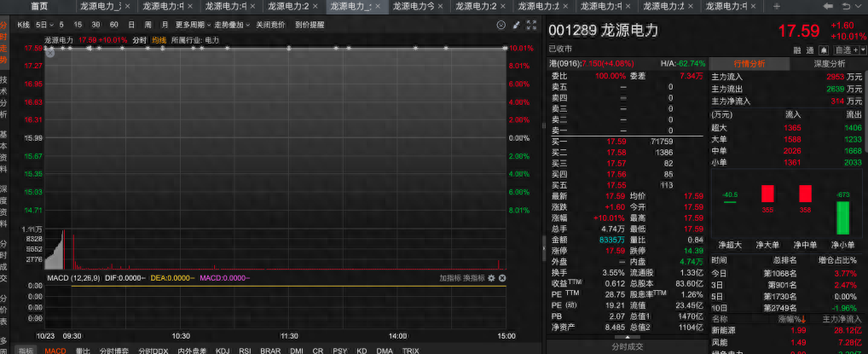Switch to the K线 view
The height and width of the screenshot is (354, 868).
click(x=23, y=25)
